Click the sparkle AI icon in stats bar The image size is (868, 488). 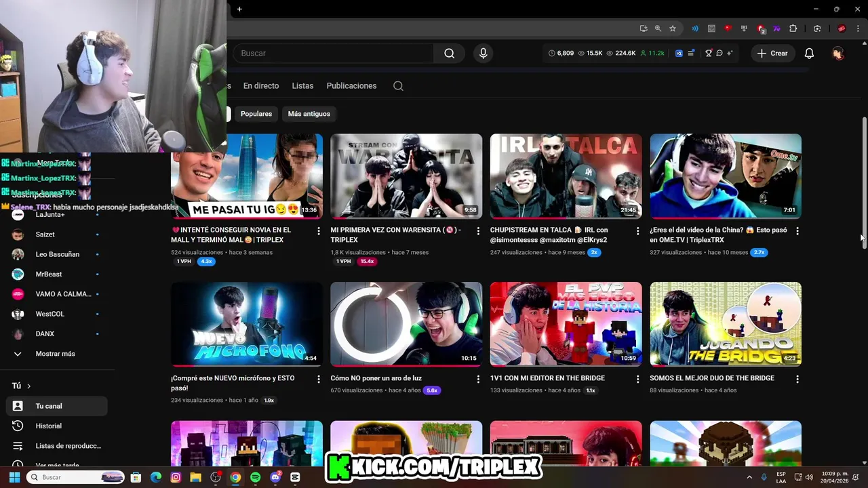730,53
